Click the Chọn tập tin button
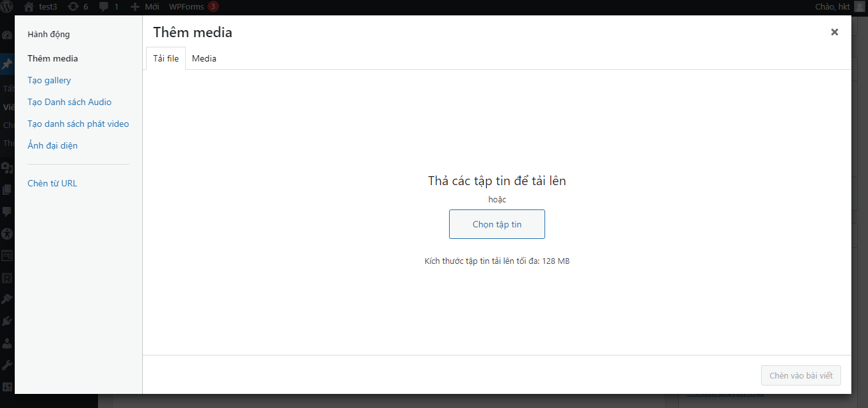 click(497, 224)
